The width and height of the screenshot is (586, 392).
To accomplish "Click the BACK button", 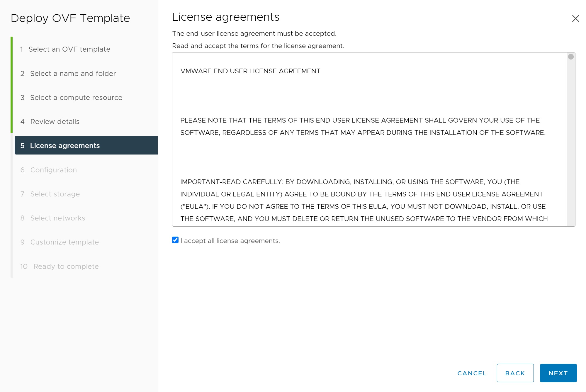I will tap(515, 373).
